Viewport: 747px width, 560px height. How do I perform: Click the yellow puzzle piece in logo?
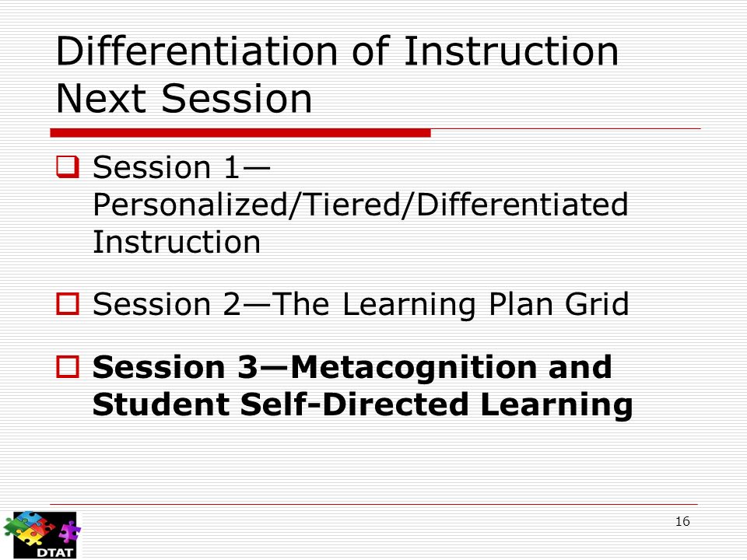point(29,537)
